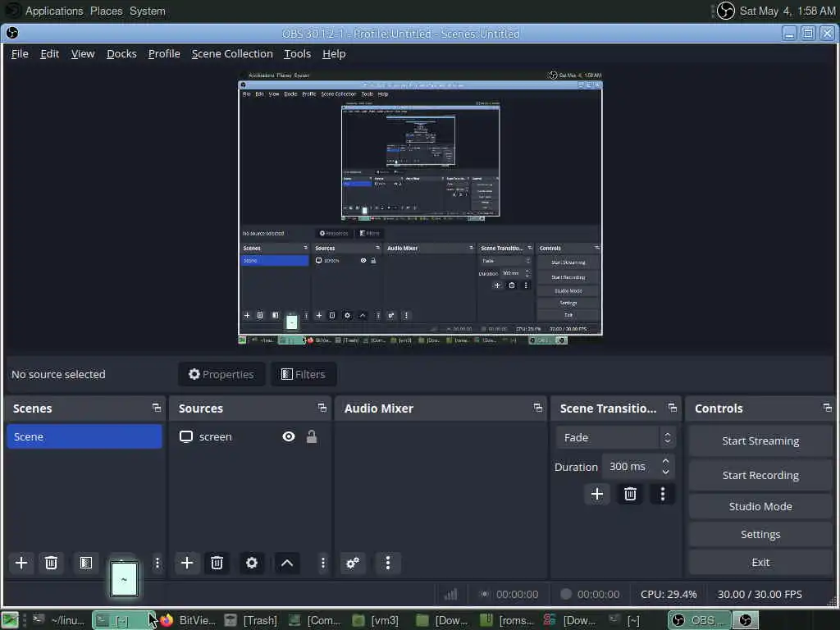The height and width of the screenshot is (630, 840).
Task: Toggle visibility of the screen source
Action: point(288,436)
